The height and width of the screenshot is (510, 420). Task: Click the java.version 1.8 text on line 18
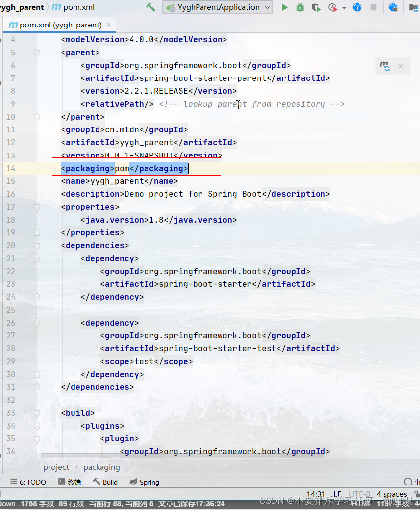tap(156, 220)
